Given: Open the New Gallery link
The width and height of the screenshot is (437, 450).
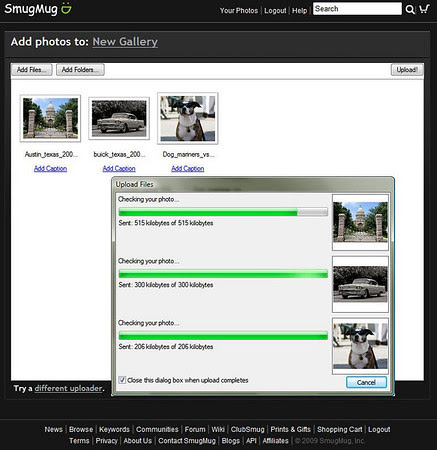Looking at the screenshot, I should [125, 42].
